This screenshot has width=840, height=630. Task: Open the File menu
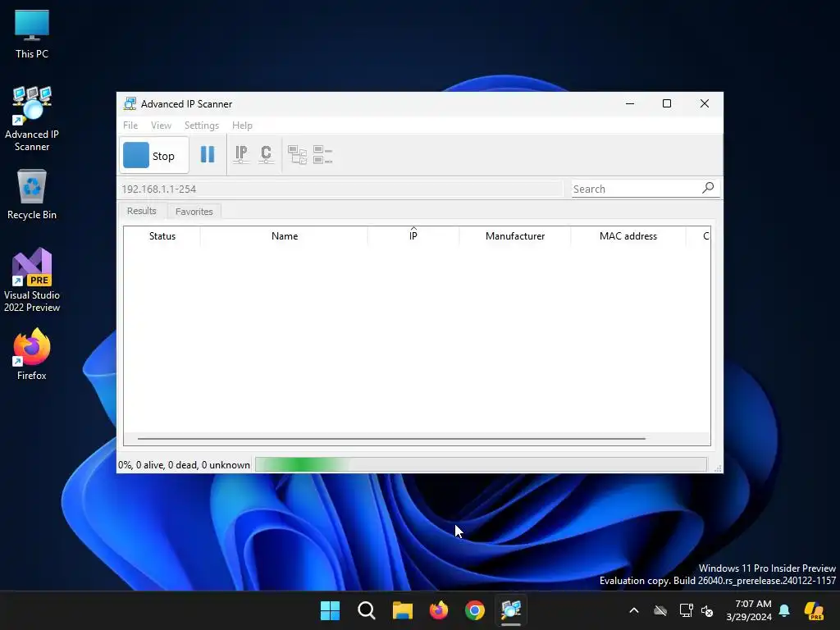[130, 126]
